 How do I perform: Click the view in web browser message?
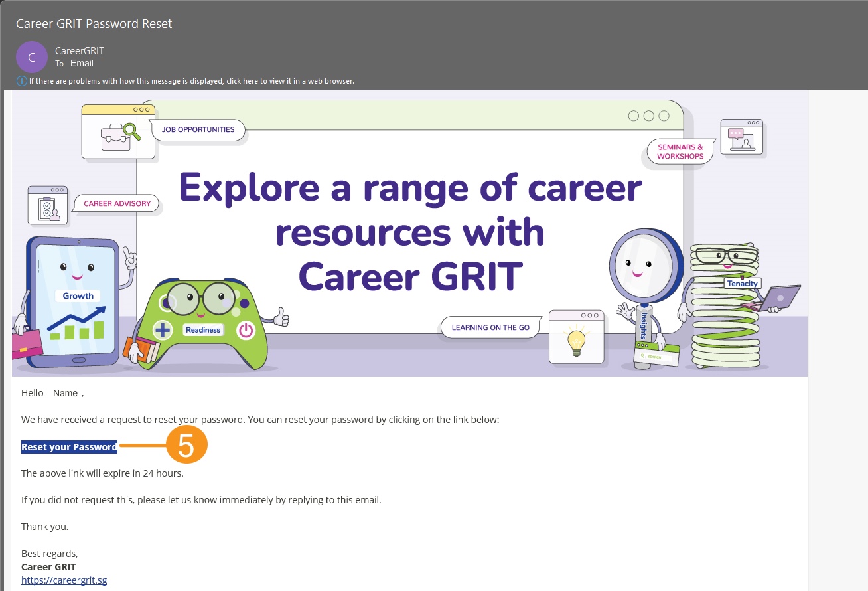click(192, 81)
